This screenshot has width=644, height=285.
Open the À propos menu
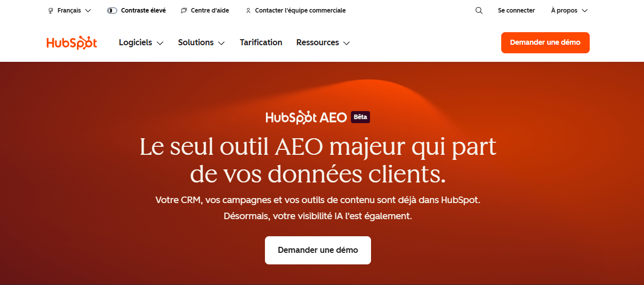(569, 11)
